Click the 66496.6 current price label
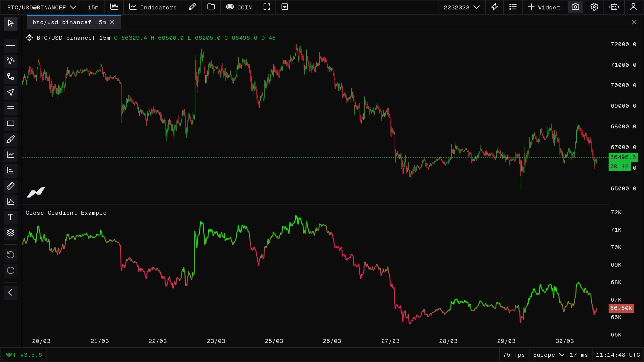The width and height of the screenshot is (644, 362). click(x=623, y=157)
